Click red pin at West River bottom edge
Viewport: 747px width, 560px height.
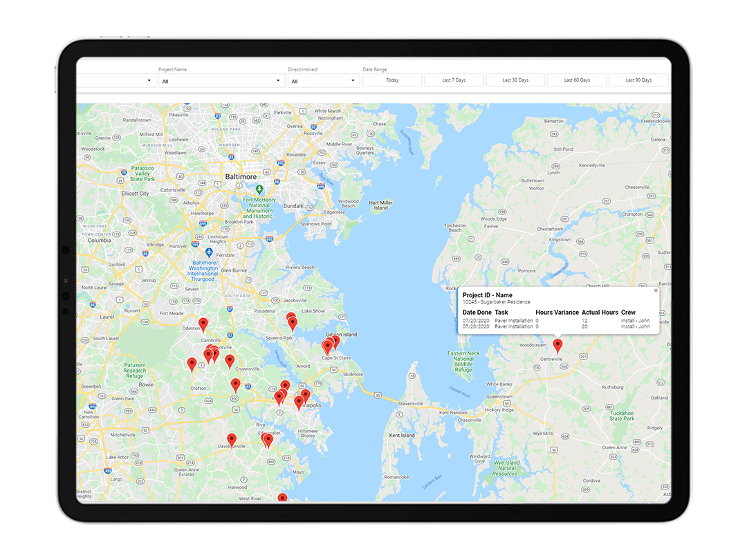[282, 498]
